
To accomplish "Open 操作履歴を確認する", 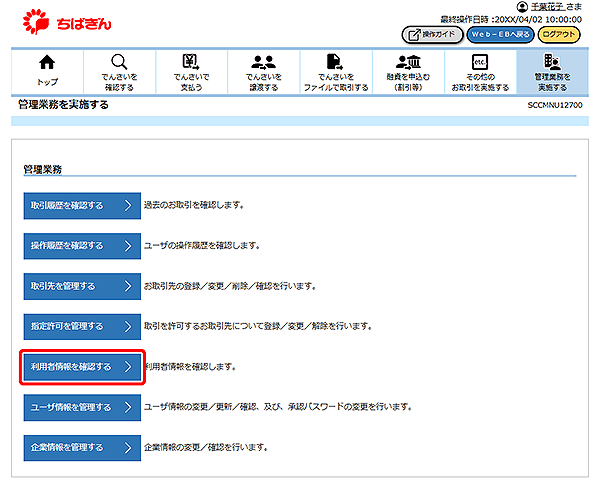I will click(x=82, y=246).
